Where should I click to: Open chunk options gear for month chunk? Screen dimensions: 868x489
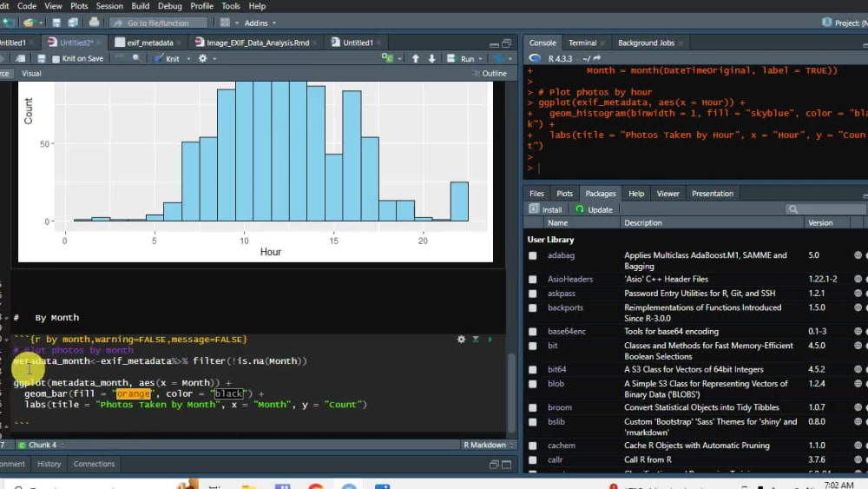(461, 339)
